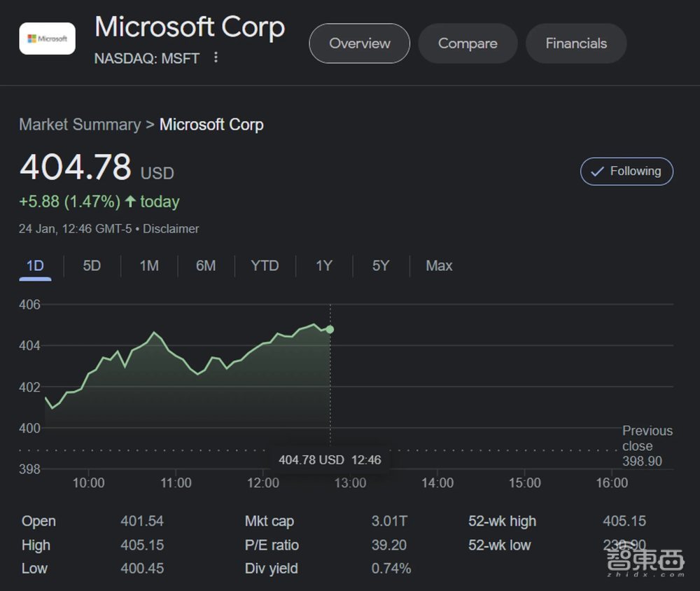700x591 pixels.
Task: Select the 1D time range
Action: click(35, 266)
